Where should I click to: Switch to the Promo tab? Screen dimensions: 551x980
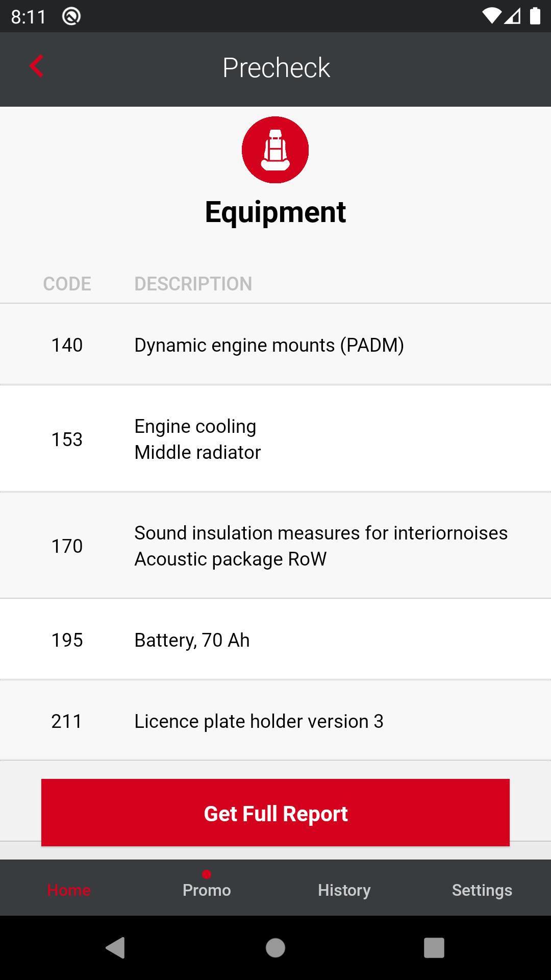tap(207, 890)
